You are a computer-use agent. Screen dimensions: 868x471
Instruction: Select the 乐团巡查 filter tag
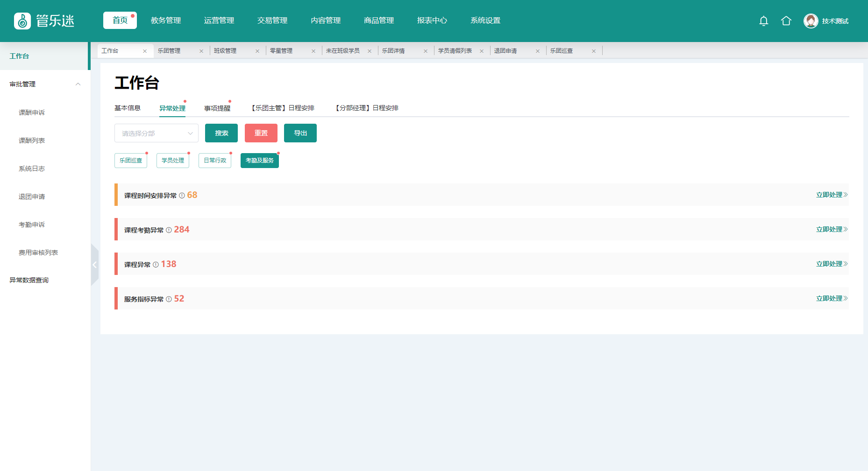click(131, 161)
